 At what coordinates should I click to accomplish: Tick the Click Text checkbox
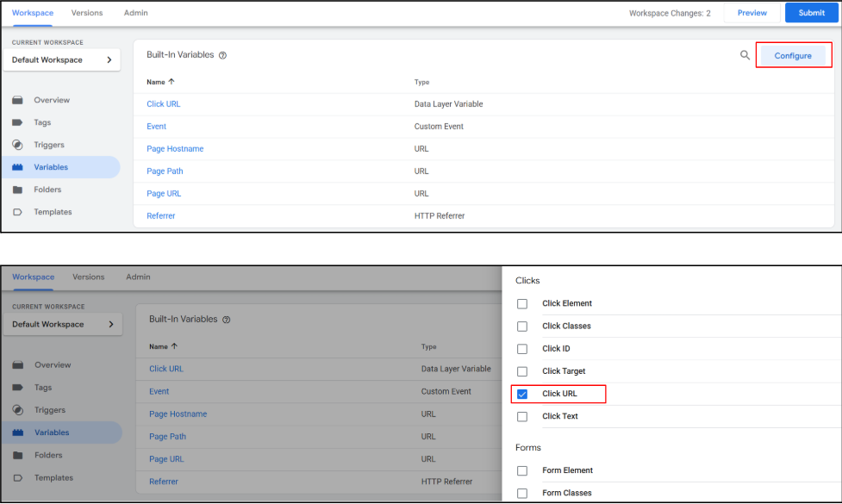tap(522, 417)
